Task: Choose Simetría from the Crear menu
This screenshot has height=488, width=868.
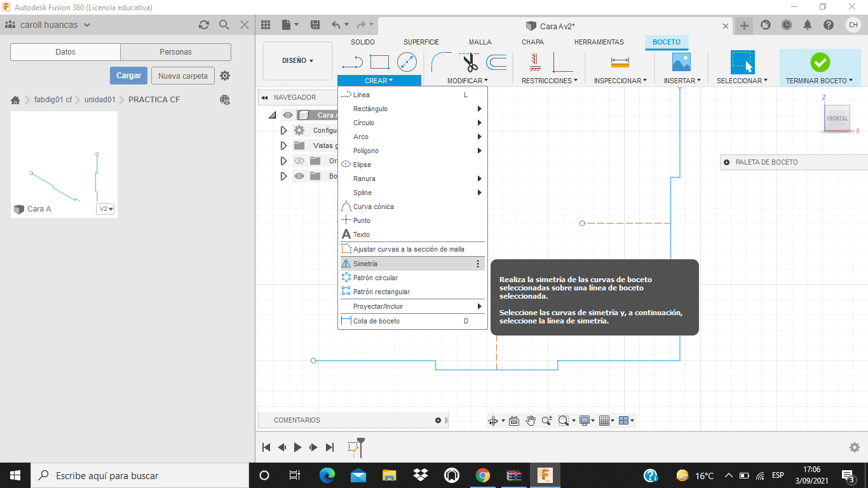Action: 412,264
